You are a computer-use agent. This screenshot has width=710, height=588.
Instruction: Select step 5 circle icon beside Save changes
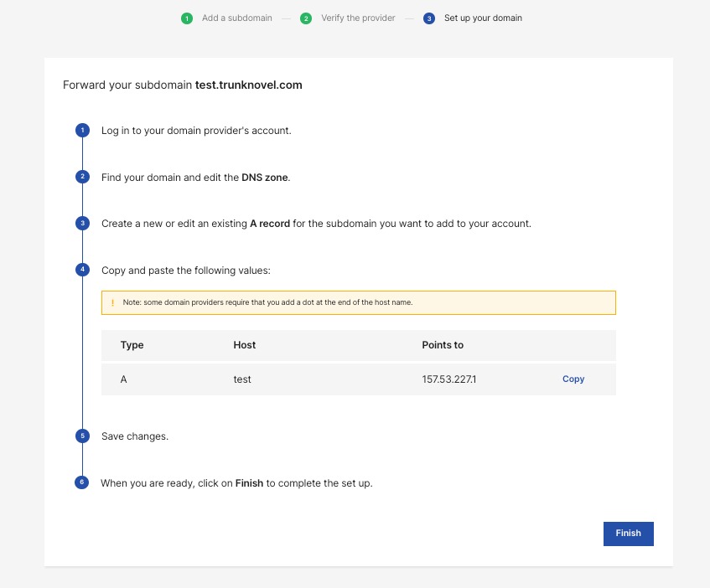pyautogui.click(x=82, y=436)
